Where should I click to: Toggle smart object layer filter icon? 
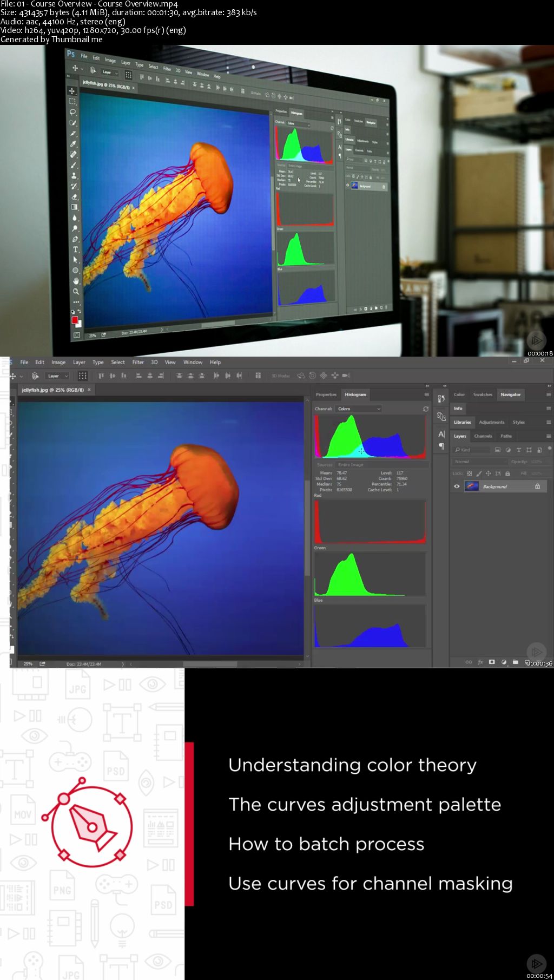539,450
